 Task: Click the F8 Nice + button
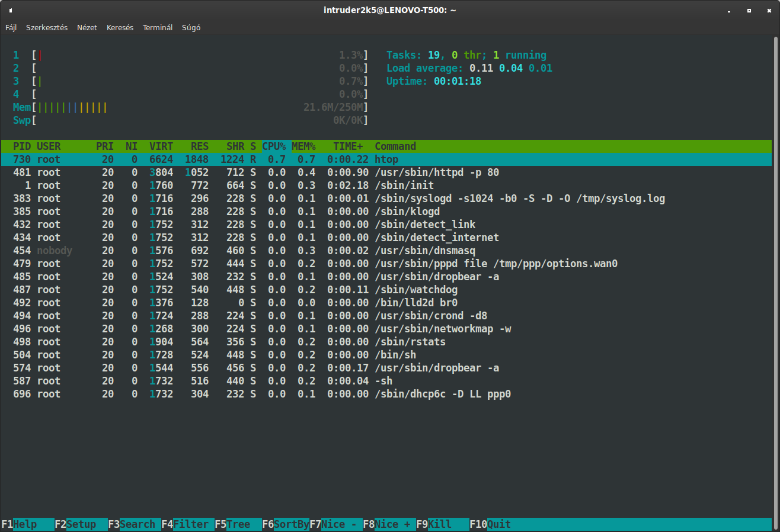coord(389,524)
